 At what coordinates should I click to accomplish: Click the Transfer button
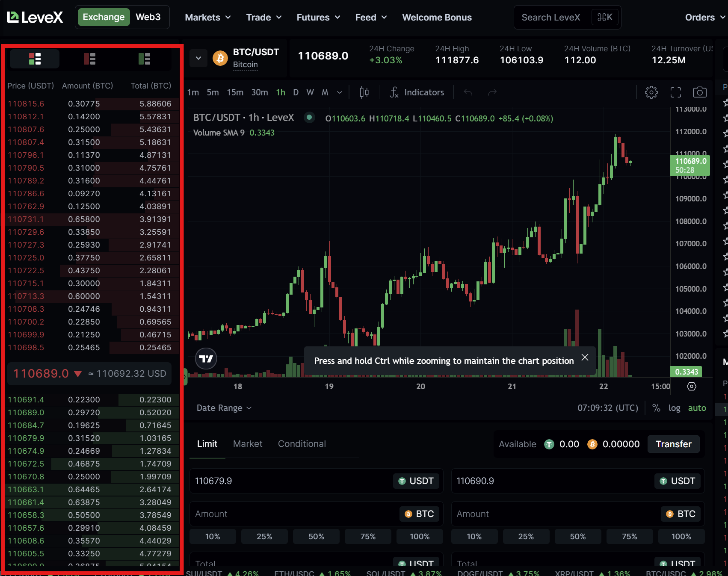[x=674, y=444]
